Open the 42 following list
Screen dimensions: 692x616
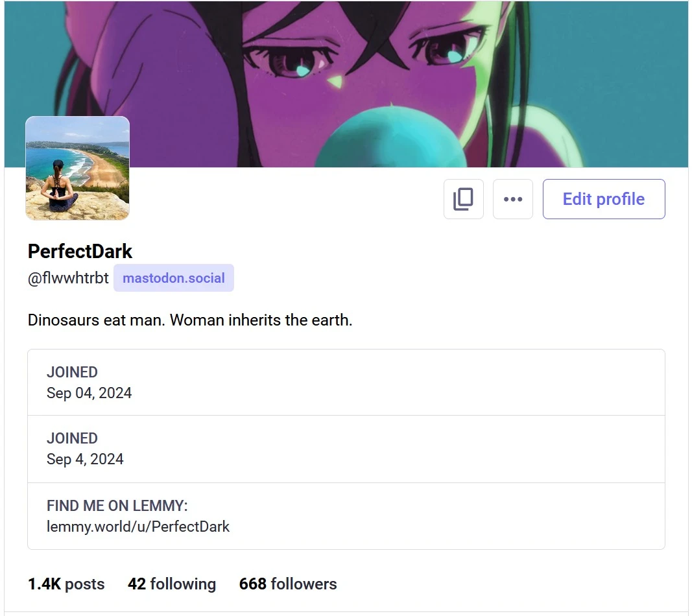click(172, 584)
